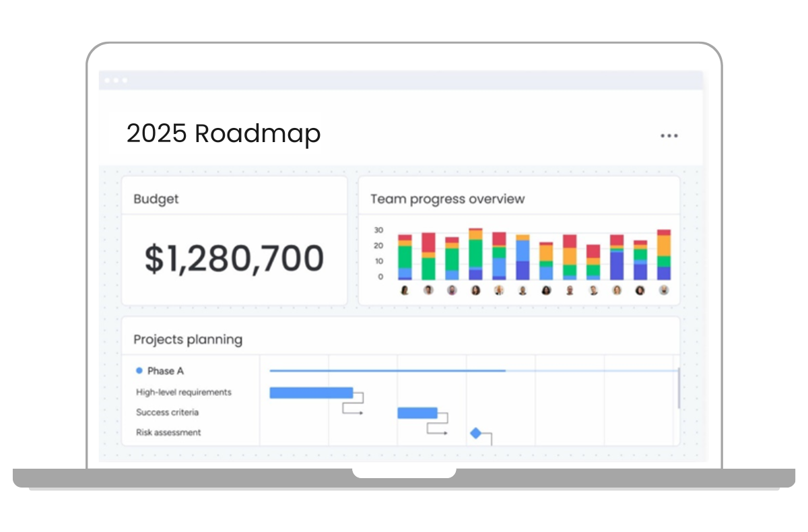Select the Phase A group label
The height and width of the screenshot is (532, 808).
[165, 371]
